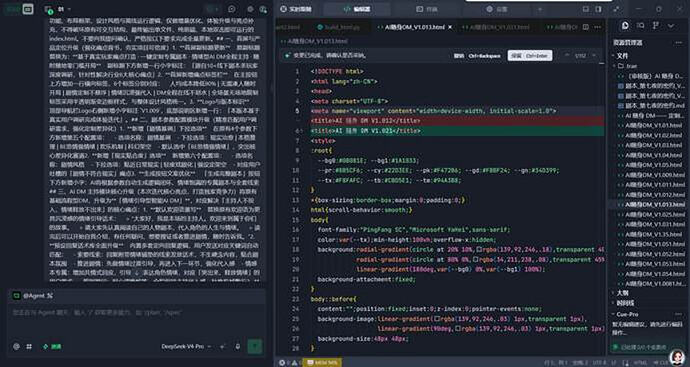Go to the previous change with up arrow
The height and width of the screenshot is (367, 690).
coord(567,55)
